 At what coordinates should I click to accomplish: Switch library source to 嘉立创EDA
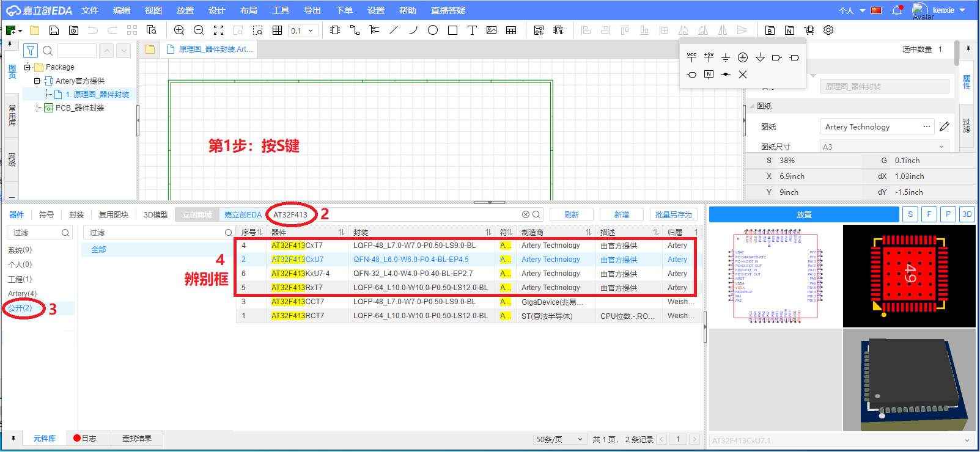pos(243,215)
